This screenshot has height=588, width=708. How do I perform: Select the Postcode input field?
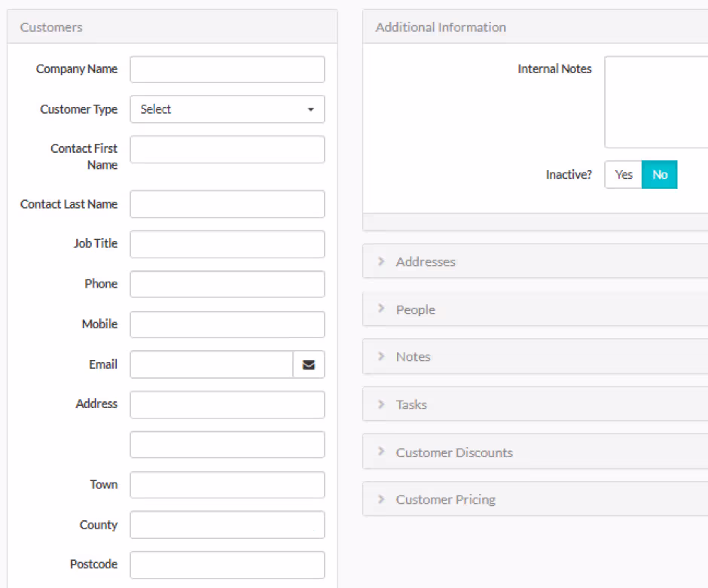(x=227, y=565)
